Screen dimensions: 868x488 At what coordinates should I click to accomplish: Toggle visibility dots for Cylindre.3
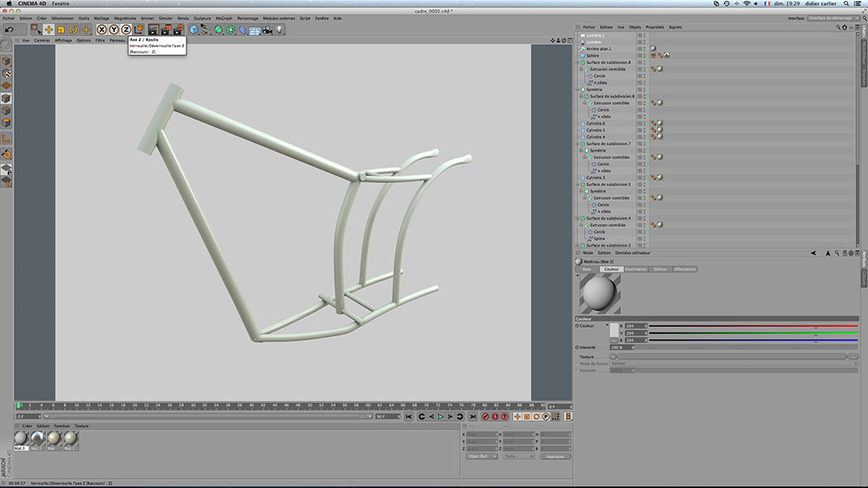(x=644, y=178)
